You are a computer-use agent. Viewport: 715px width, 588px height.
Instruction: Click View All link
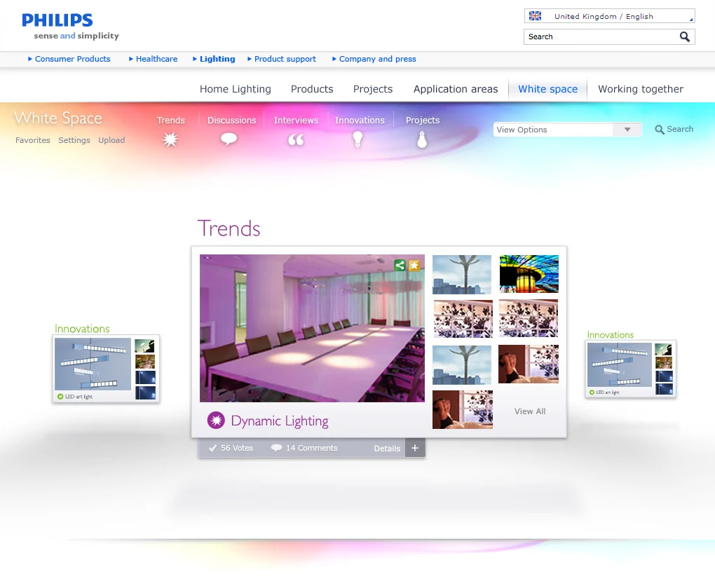tap(530, 411)
